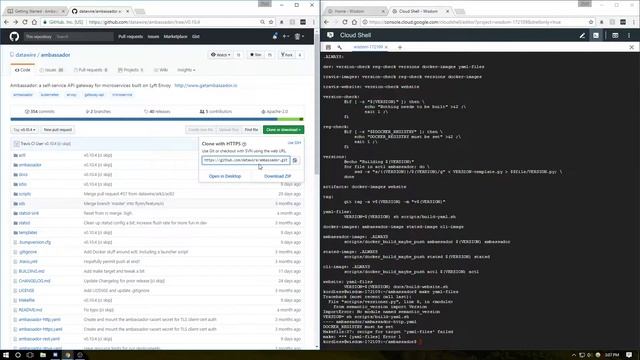This screenshot has height=360, width=640.
Task: Open getambassador.io website link
Action: point(206,86)
